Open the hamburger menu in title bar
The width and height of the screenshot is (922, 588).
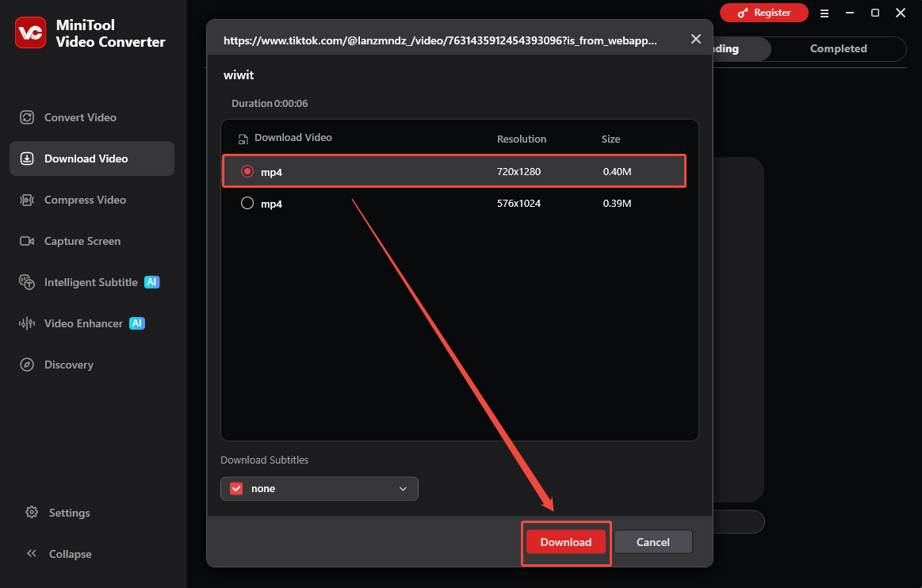tap(824, 13)
